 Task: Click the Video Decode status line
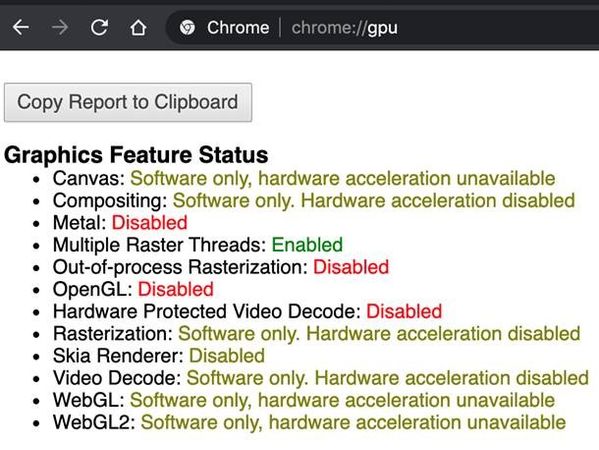point(321,378)
